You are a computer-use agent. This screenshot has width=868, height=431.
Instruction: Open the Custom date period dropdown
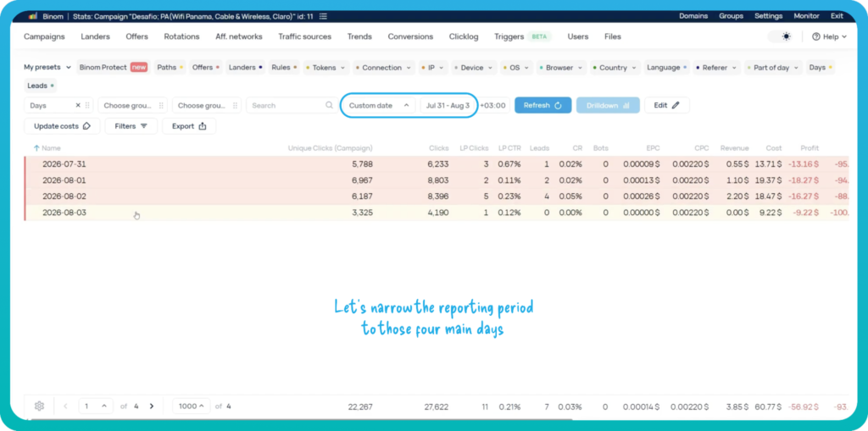pos(379,105)
